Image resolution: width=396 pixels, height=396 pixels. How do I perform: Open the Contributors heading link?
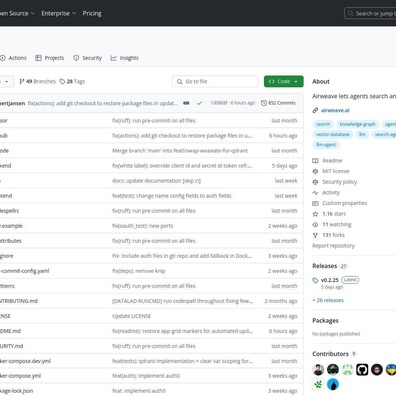click(x=334, y=354)
